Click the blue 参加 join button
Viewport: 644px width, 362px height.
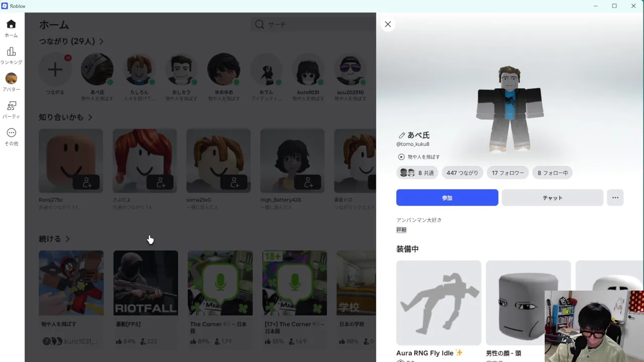click(447, 198)
